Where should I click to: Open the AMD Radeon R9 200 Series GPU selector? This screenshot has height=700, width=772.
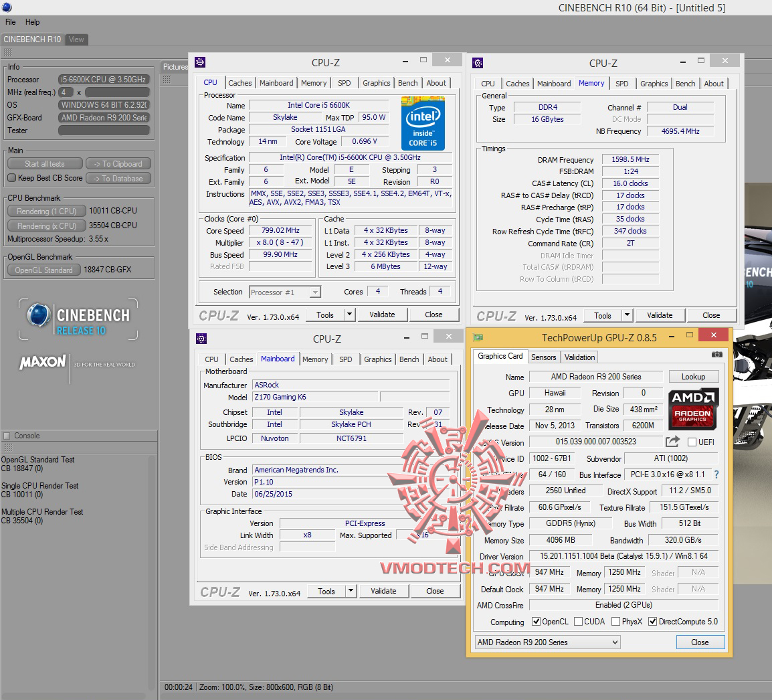547,642
